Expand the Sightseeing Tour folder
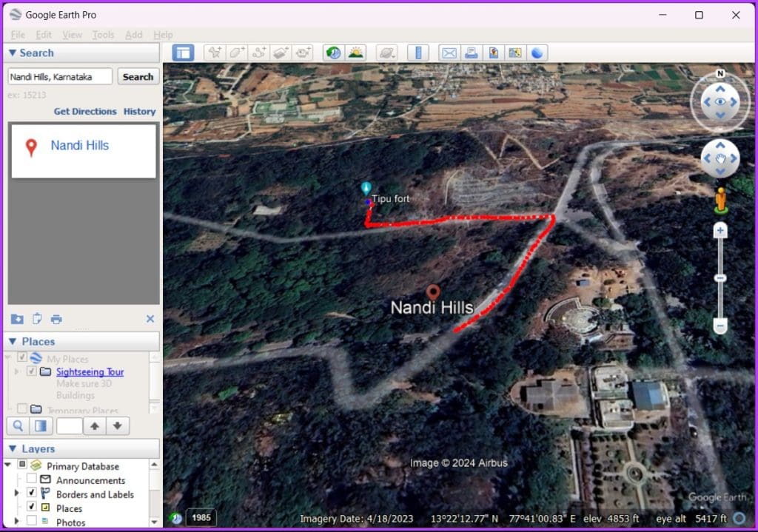Screen dimensions: 758x532 coord(16,371)
